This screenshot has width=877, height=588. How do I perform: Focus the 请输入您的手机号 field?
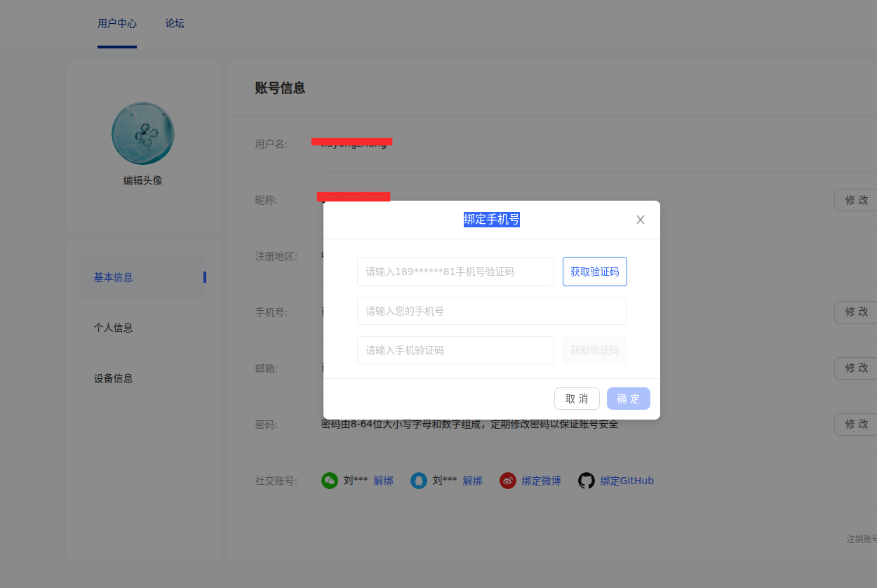(x=492, y=311)
